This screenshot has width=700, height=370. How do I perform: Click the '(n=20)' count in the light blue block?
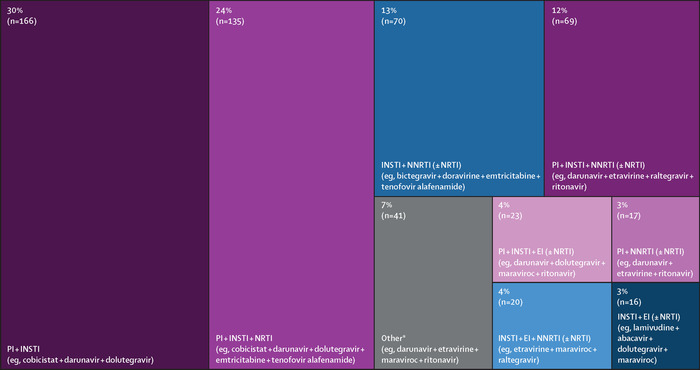pyautogui.click(x=510, y=302)
